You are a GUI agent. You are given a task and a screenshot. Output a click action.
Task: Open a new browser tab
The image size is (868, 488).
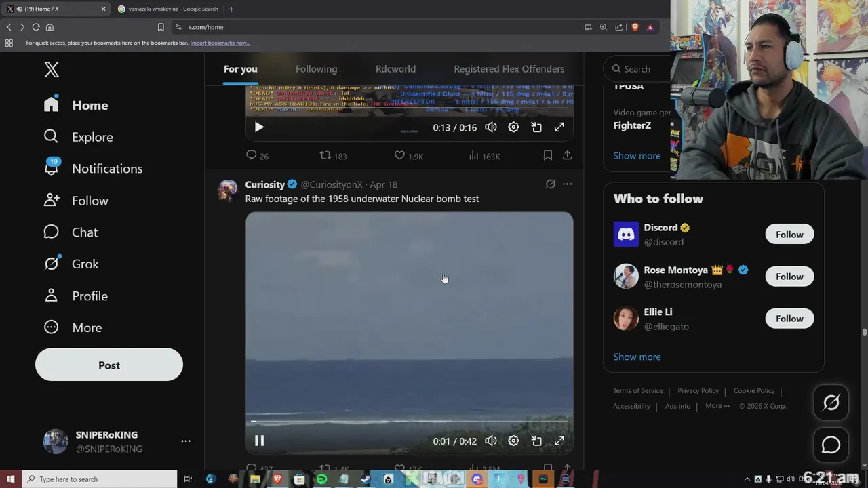(x=231, y=9)
